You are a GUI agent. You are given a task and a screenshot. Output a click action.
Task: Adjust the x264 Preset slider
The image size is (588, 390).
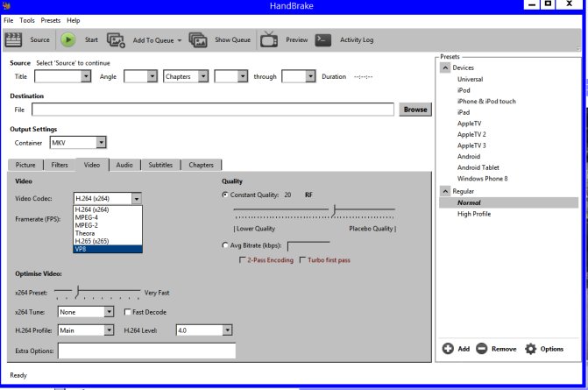click(78, 292)
